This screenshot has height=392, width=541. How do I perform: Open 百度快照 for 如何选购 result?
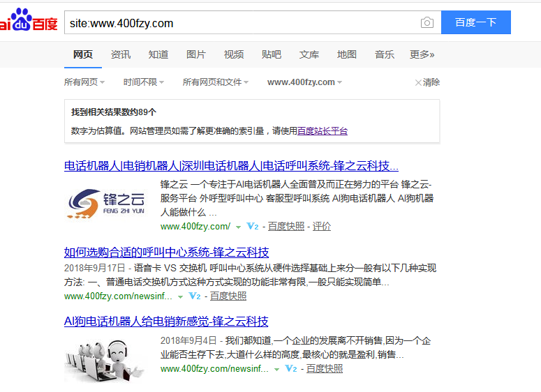[x=228, y=296]
